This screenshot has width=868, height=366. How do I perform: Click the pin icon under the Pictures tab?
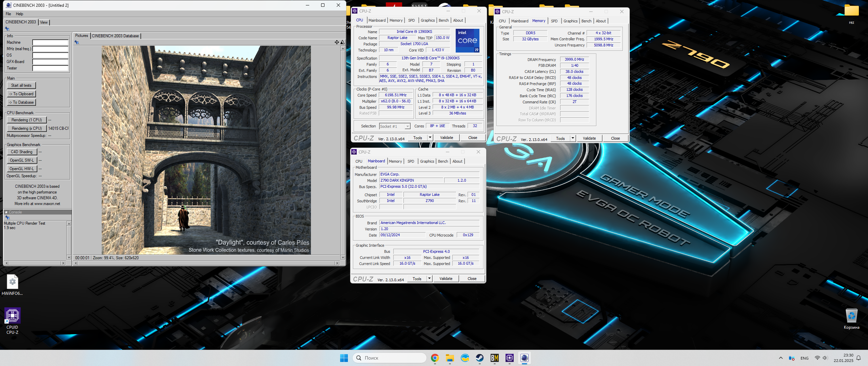[77, 42]
